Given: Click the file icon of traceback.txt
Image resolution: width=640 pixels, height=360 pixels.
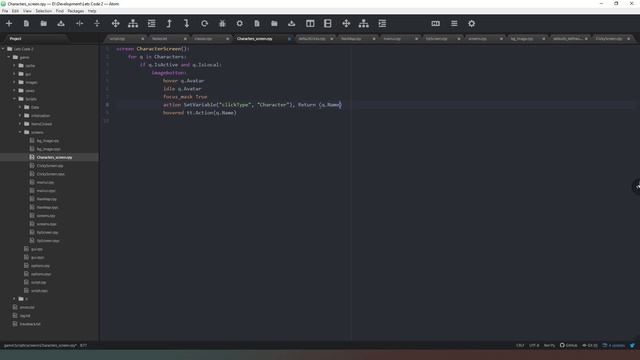Looking at the screenshot, I should click(x=15, y=324).
